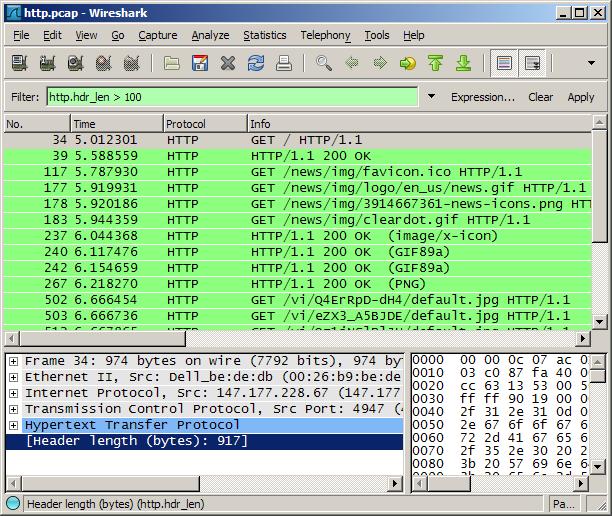Sort by the Info column header
This screenshot has height=516, width=612.
(x=420, y=124)
